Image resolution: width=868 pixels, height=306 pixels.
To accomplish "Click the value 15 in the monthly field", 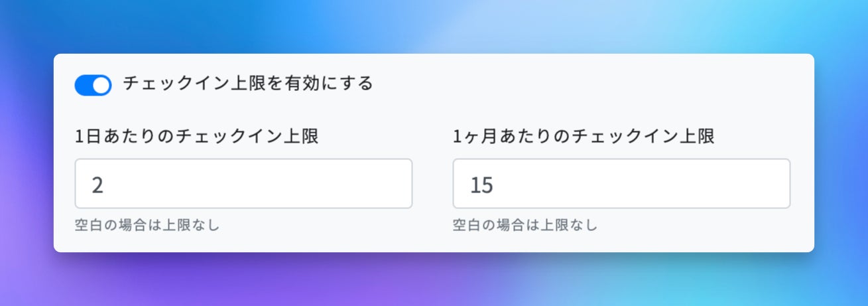I will pos(481,185).
